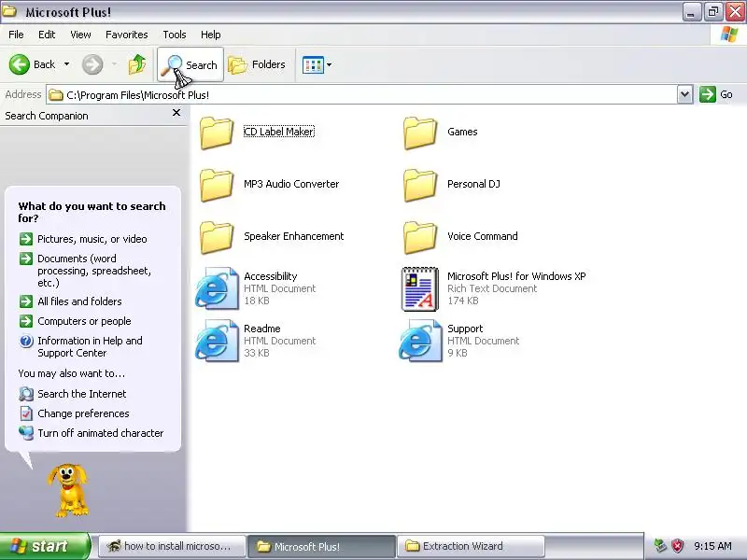
Task: Click the Up folder icon
Action: coord(137,64)
